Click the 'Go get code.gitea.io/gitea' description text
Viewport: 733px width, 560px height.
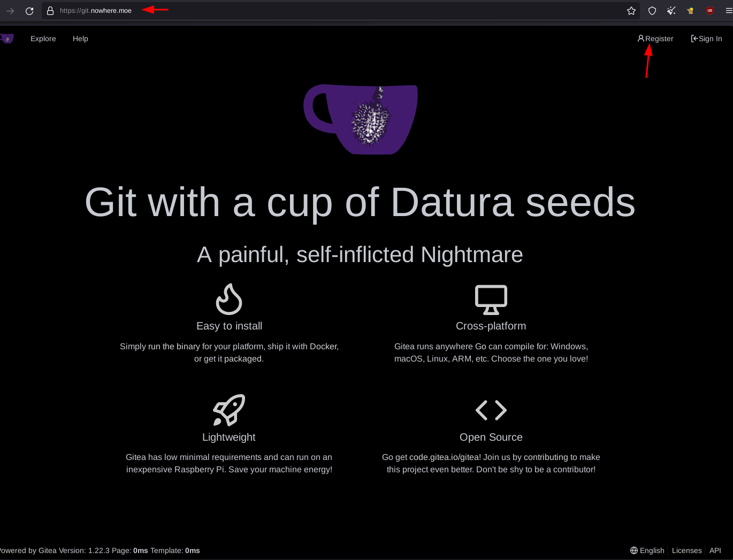[491, 463]
